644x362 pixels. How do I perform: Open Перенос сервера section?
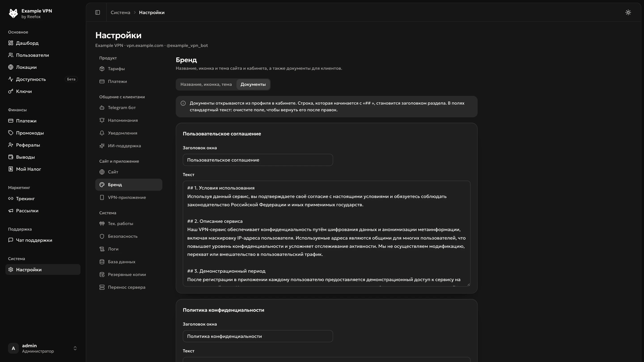point(129,287)
